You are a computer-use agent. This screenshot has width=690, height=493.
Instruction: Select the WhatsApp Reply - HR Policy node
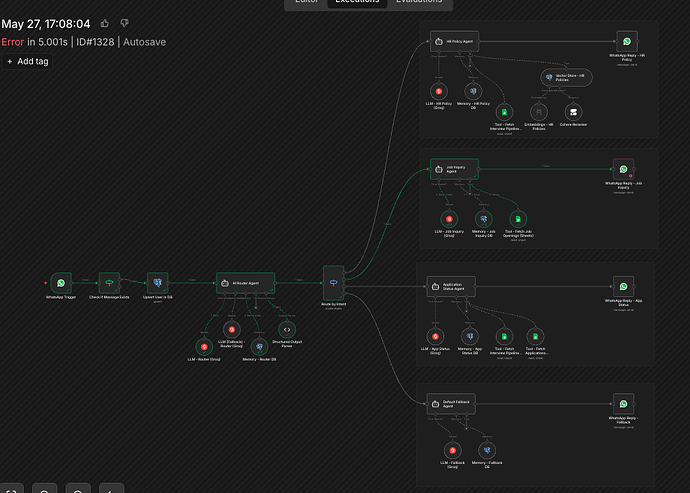coord(627,41)
